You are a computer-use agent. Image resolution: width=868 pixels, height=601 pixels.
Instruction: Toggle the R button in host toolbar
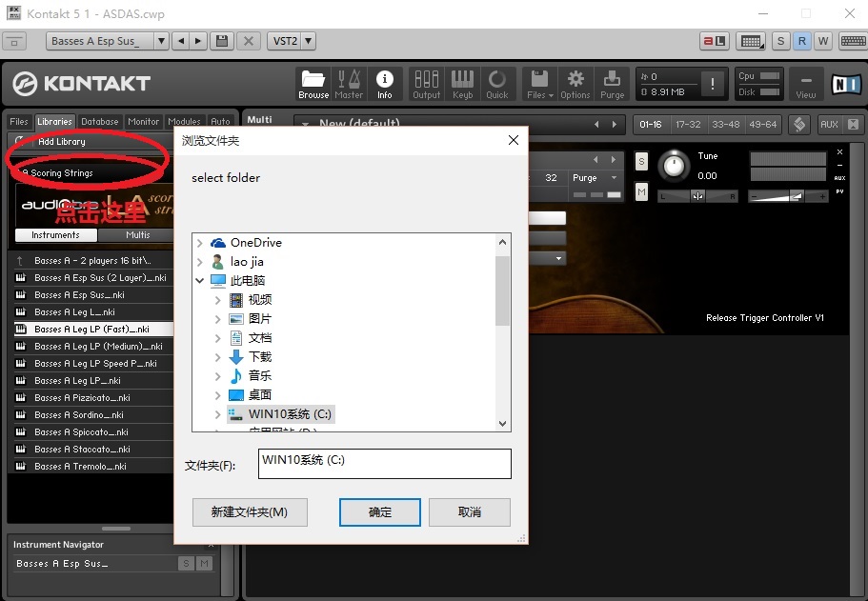(801, 41)
